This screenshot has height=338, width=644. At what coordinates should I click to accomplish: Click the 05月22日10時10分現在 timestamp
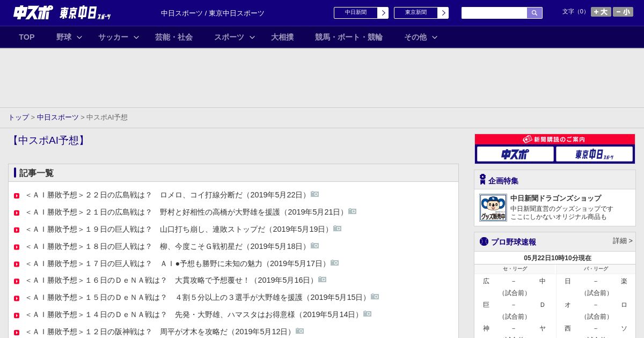tap(558, 258)
